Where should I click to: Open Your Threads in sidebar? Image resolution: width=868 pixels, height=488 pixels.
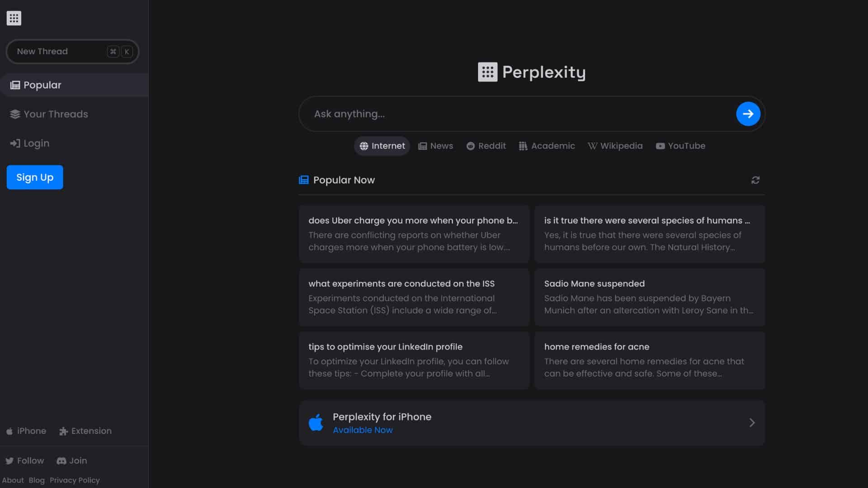(49, 114)
